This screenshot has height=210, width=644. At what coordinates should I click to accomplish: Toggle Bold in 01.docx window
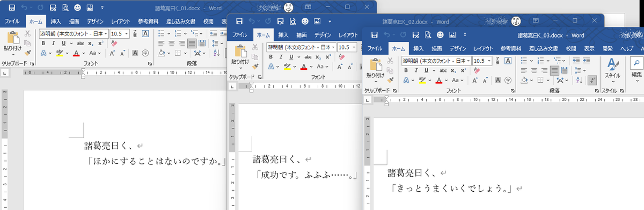click(43, 43)
